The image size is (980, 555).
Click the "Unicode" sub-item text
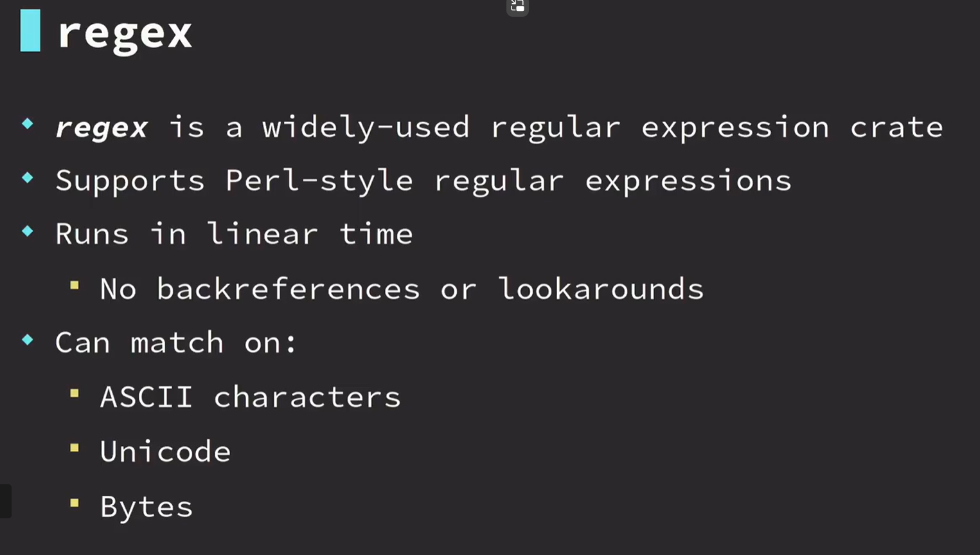(x=165, y=451)
